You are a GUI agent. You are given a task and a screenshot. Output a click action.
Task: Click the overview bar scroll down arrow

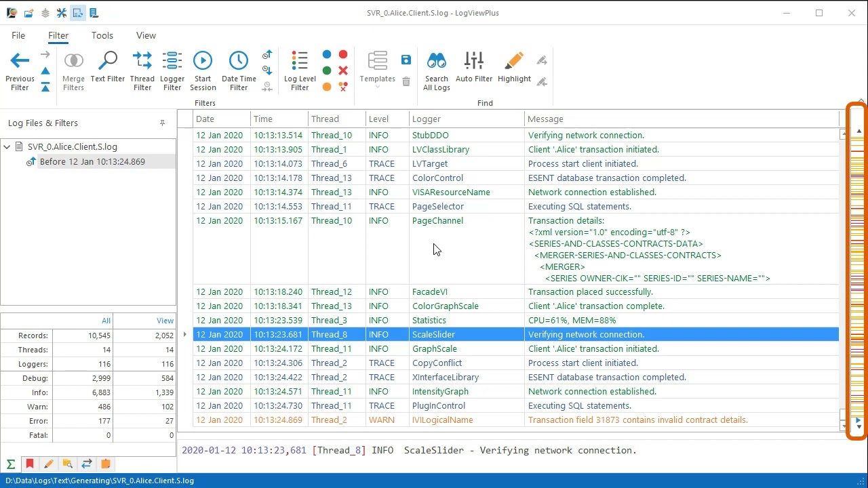tap(859, 428)
